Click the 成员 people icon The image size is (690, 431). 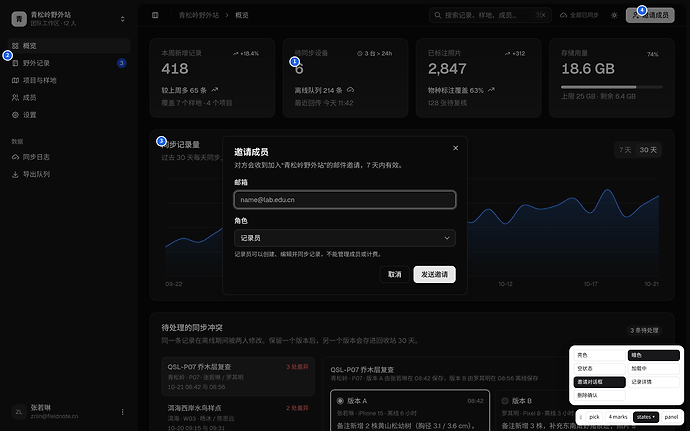pyautogui.click(x=15, y=97)
